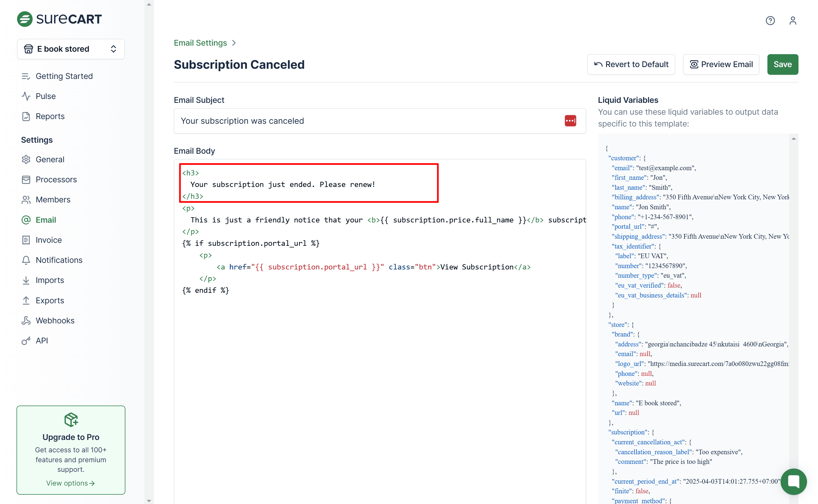Go to the Notifications menu item
Image resolution: width=818 pixels, height=504 pixels.
(x=59, y=260)
